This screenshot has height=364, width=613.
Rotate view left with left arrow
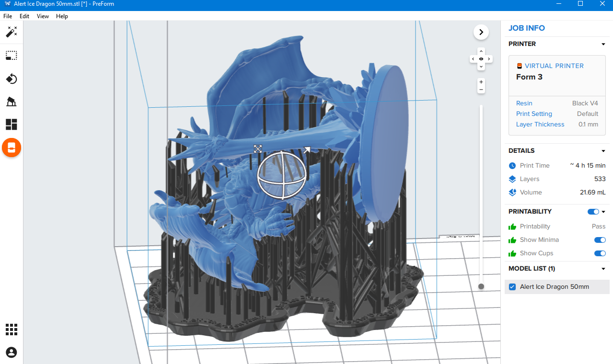(x=474, y=59)
